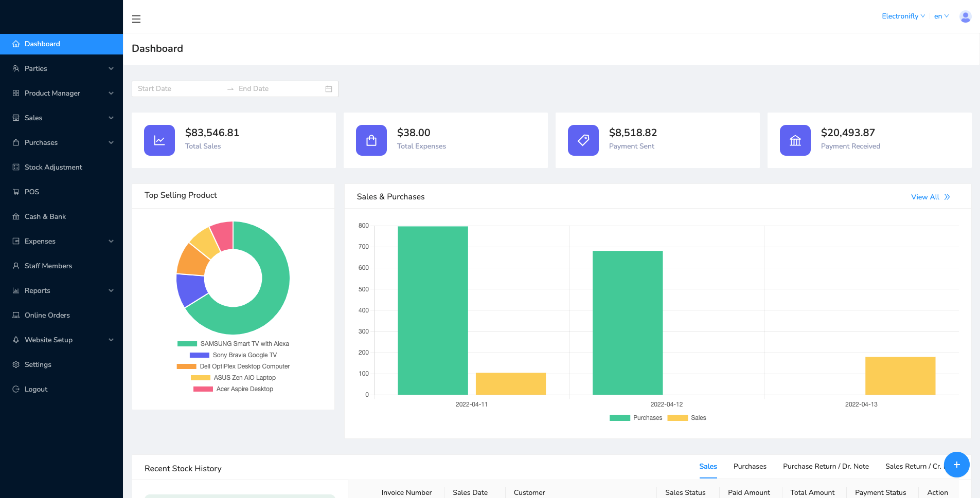Click the Start Date field
The width and height of the screenshot is (980, 498).
click(179, 89)
